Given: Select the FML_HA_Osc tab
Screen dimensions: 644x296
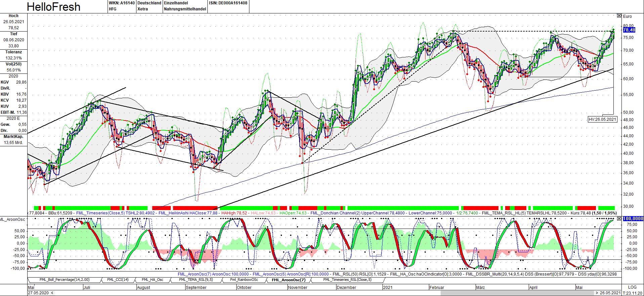Looking at the screenshot, I should point(152,280).
